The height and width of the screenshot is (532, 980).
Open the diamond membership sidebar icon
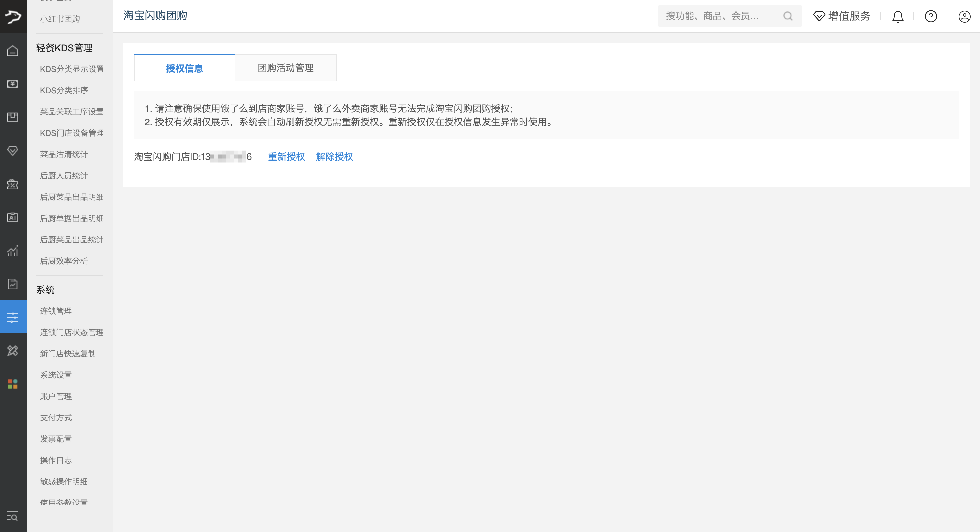(13, 151)
